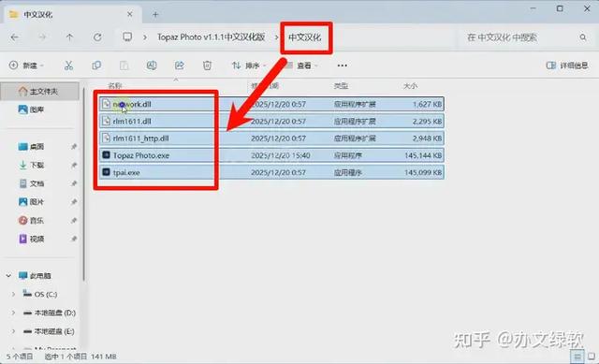Select 本地磁盘 (D:) in tree

click(x=50, y=313)
